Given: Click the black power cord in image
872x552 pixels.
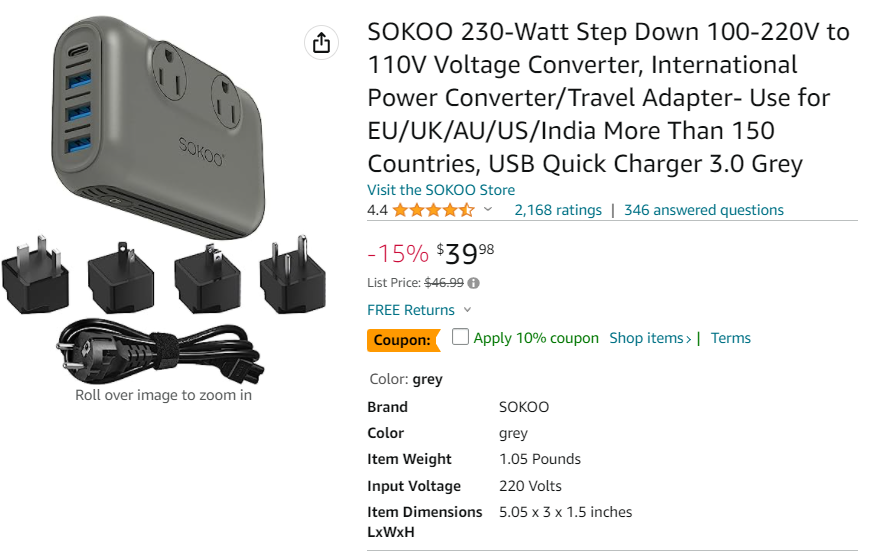Looking at the screenshot, I should 160,350.
